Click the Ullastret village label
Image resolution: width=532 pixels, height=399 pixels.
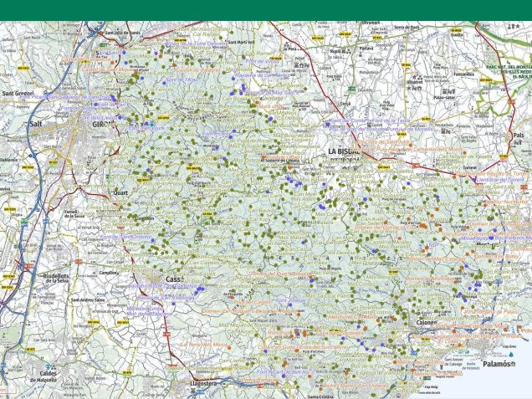pos(415,82)
